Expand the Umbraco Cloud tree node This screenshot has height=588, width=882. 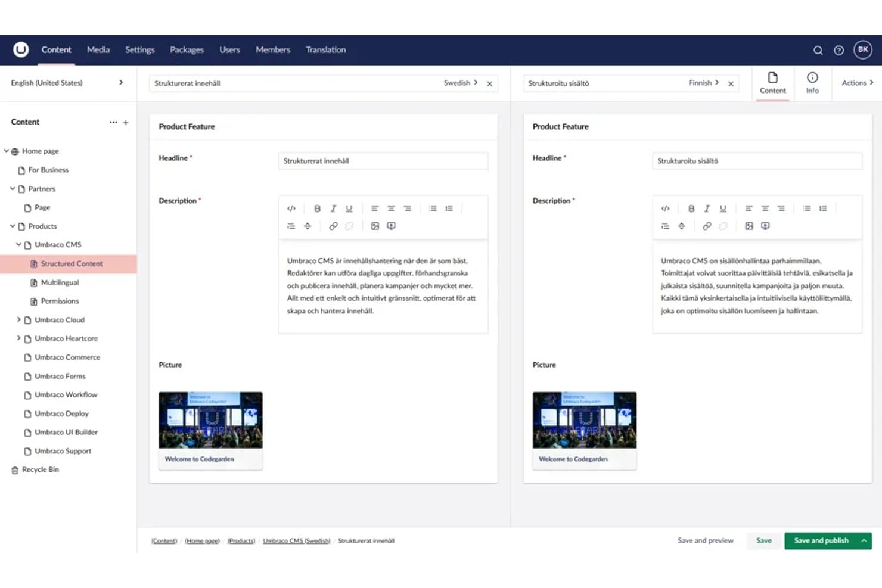pyautogui.click(x=18, y=319)
